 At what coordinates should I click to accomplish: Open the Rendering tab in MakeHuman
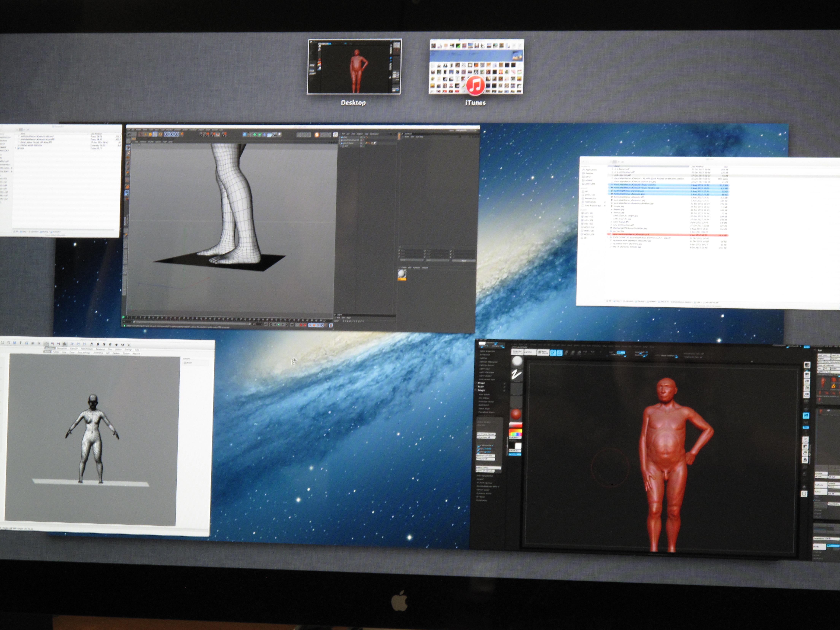[100, 349]
